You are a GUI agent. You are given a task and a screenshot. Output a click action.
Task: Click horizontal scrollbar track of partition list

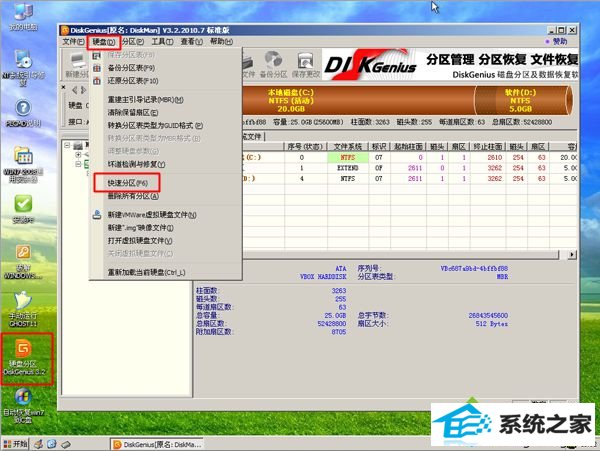coord(401,254)
